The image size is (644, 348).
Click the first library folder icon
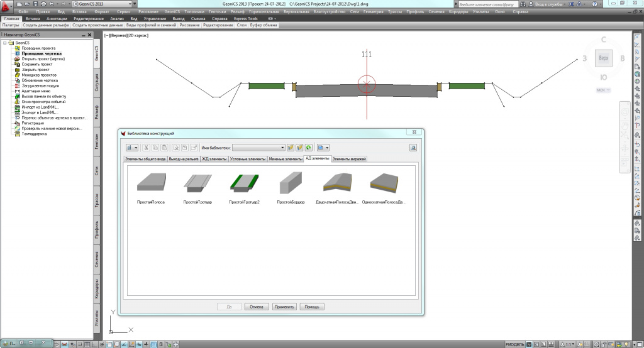pyautogui.click(x=291, y=148)
